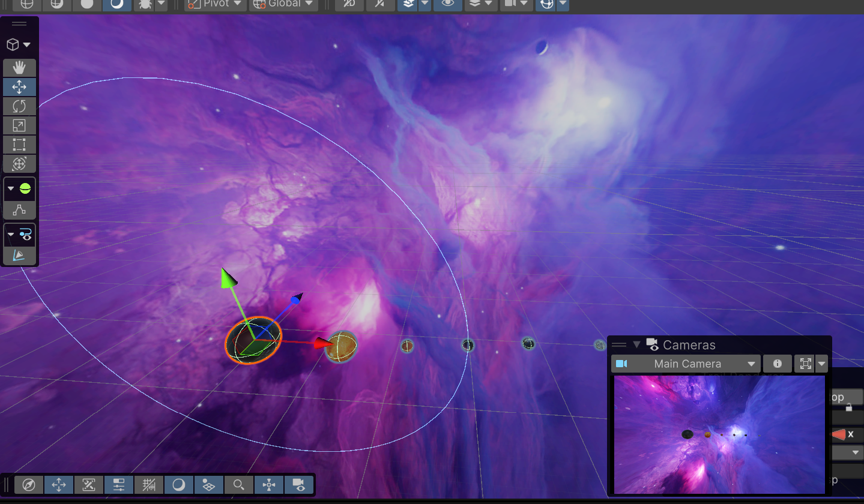Click the orange-outlined selected planet
This screenshot has height=504, width=864.
click(253, 341)
